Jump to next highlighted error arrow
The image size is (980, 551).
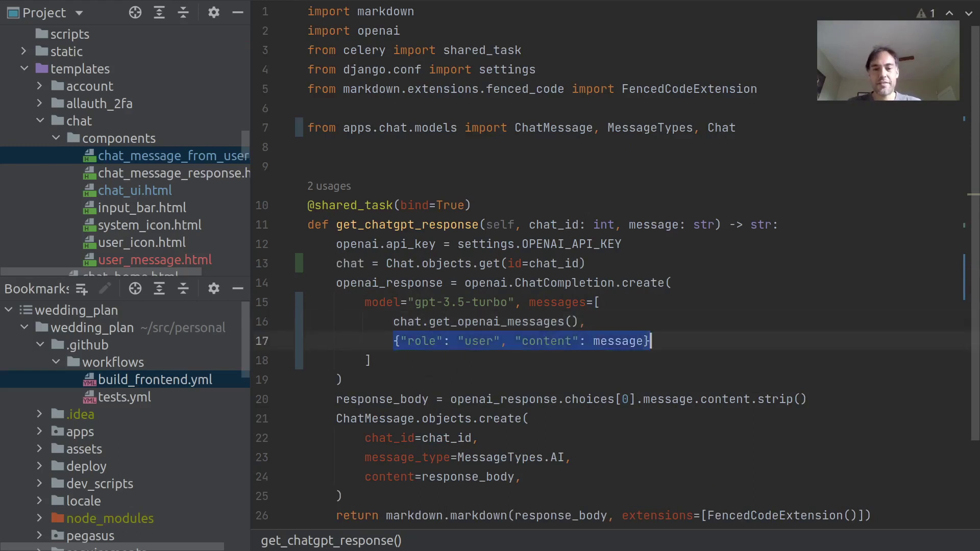(968, 13)
